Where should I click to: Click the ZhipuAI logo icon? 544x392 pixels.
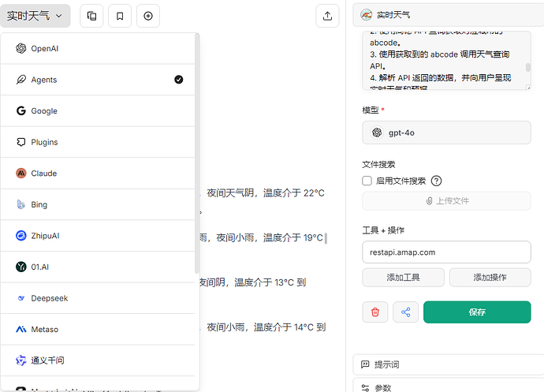point(21,236)
